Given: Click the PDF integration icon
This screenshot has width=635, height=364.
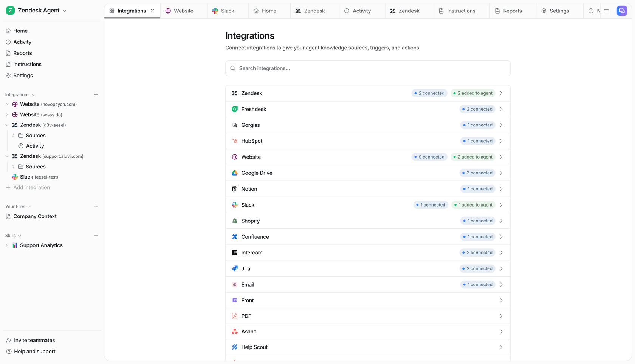Looking at the screenshot, I should 235,316.
